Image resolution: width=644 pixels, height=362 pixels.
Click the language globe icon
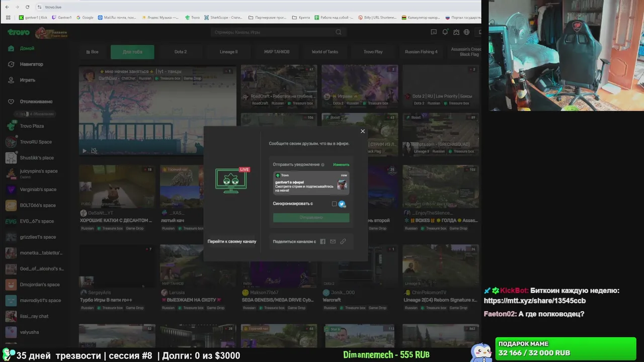pos(467,32)
